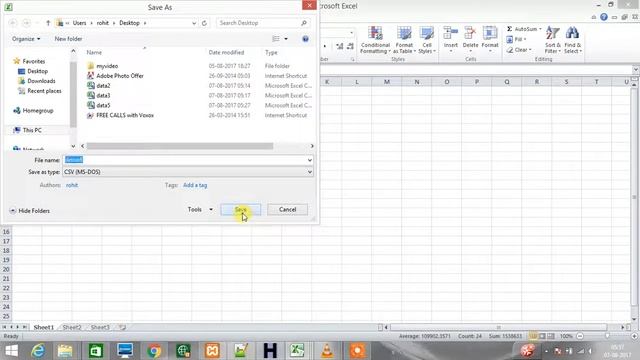Collapse the panes with Hide Folders
640x360 pixels.
click(x=30, y=211)
